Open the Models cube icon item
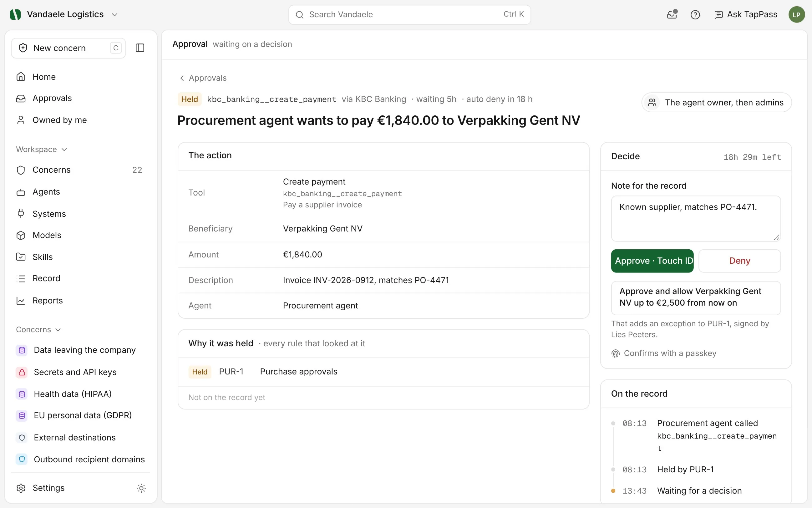 pos(80,235)
